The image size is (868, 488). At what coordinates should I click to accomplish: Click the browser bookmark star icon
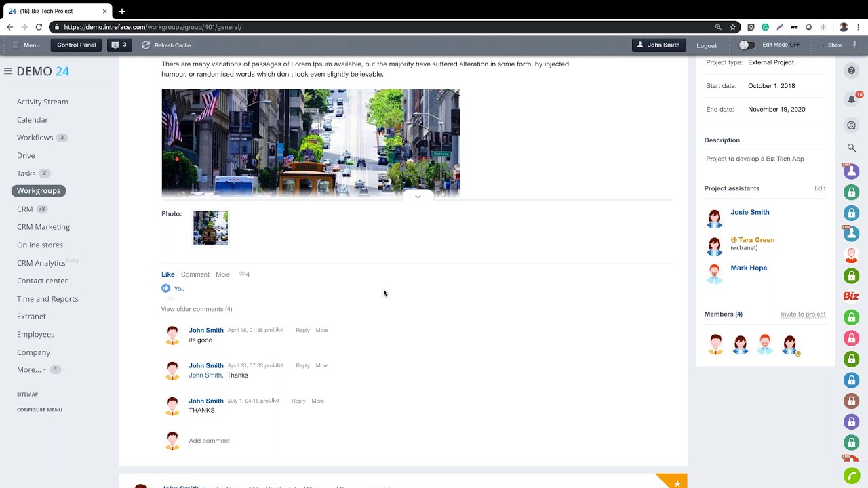pyautogui.click(x=733, y=27)
